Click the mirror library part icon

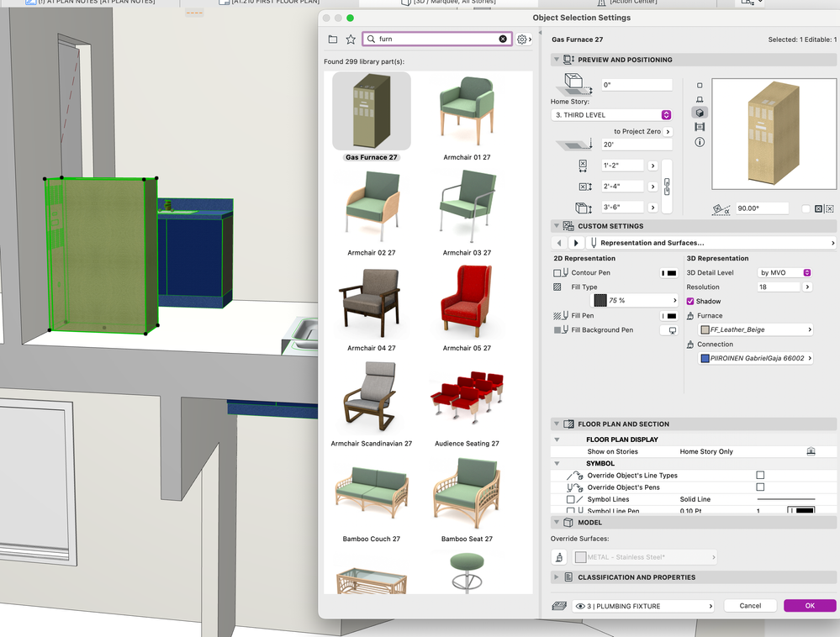pos(823,208)
